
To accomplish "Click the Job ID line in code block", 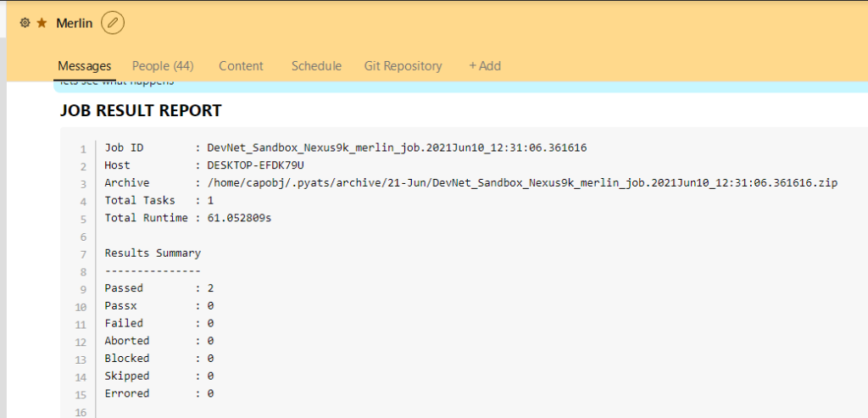I will point(346,148).
